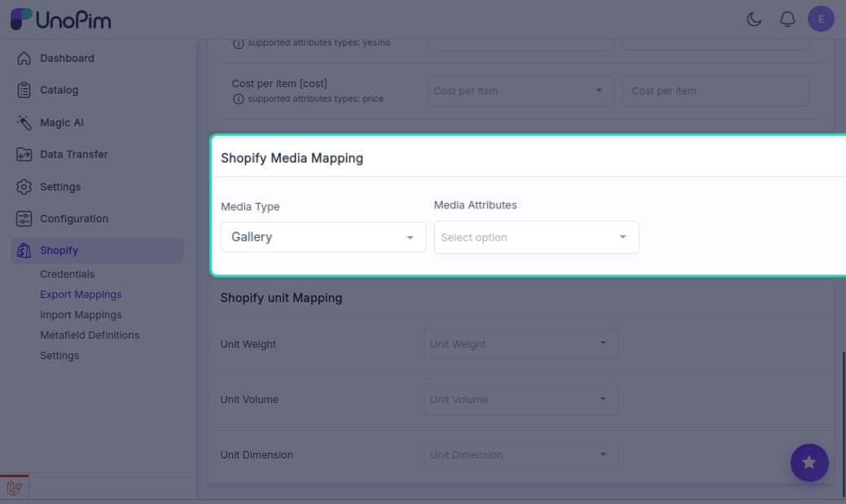Click the Catalog clipboard icon
846x504 pixels.
point(24,90)
